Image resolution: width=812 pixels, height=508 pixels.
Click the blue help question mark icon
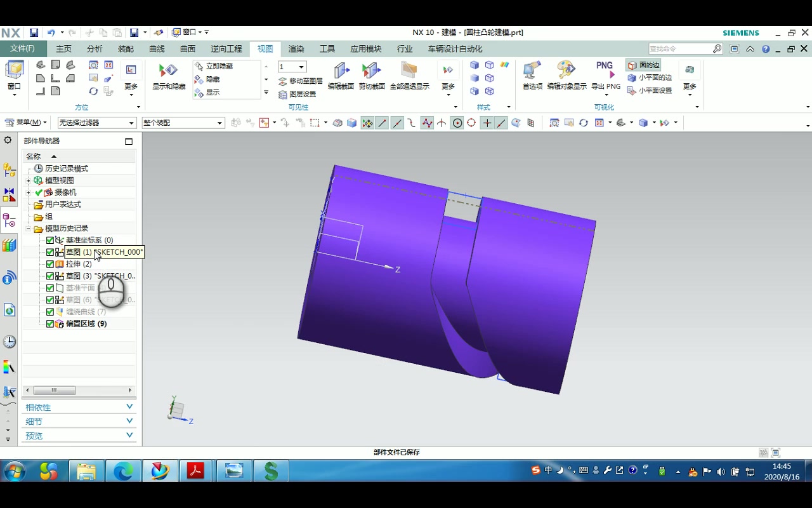766,49
